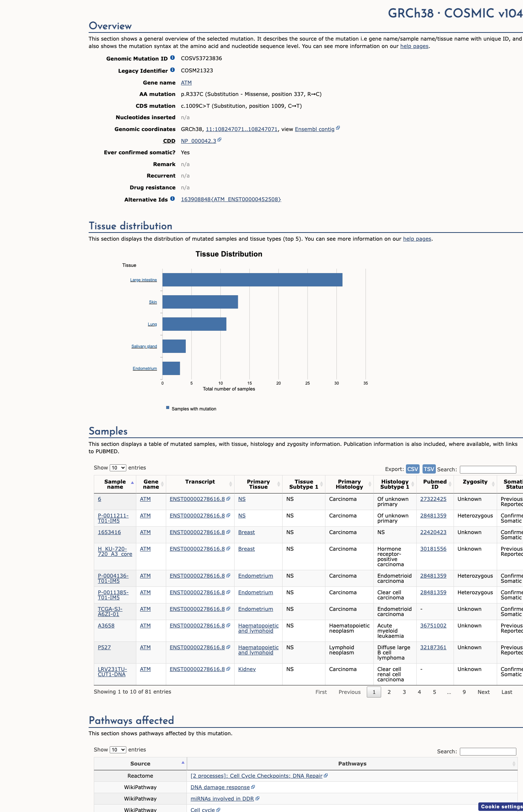Open help pages link in Tissue distribution
Image resolution: width=523 pixels, height=812 pixels.
417,239
